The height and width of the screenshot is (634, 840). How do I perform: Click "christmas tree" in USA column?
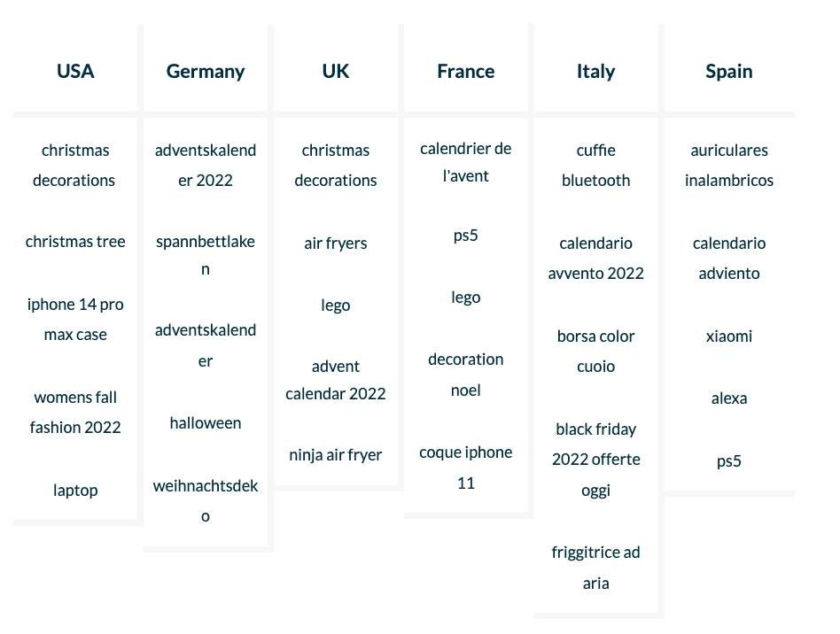[75, 242]
